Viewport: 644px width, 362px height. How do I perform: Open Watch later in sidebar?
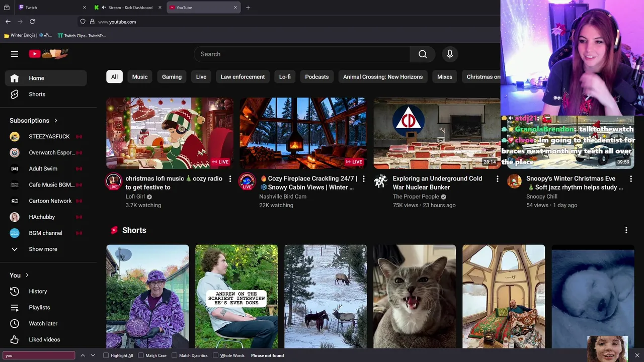point(46,324)
